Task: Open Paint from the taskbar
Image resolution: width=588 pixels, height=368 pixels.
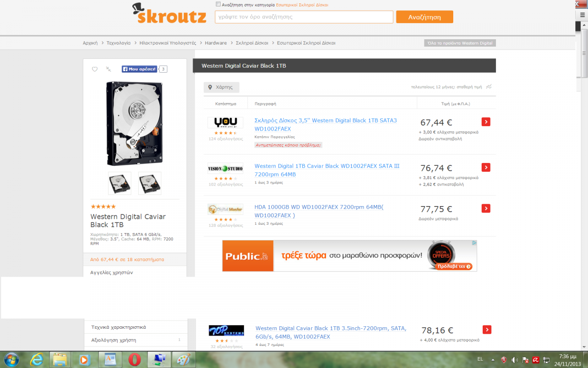Action: pyautogui.click(x=184, y=360)
